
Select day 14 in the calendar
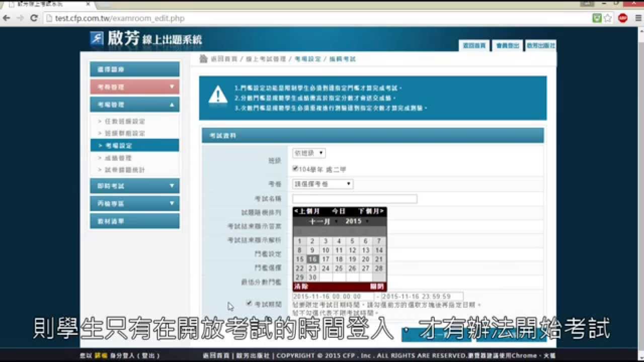point(379,250)
